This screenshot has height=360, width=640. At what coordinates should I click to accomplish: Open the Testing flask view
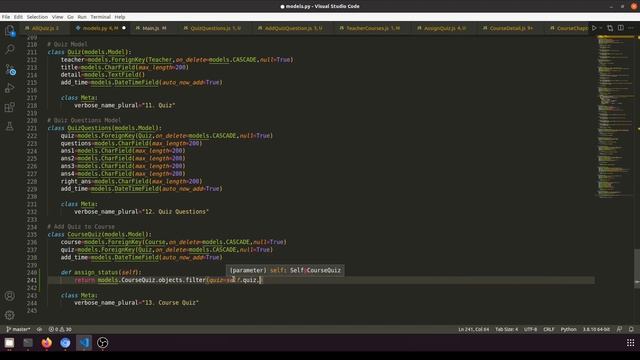[x=10, y=127]
